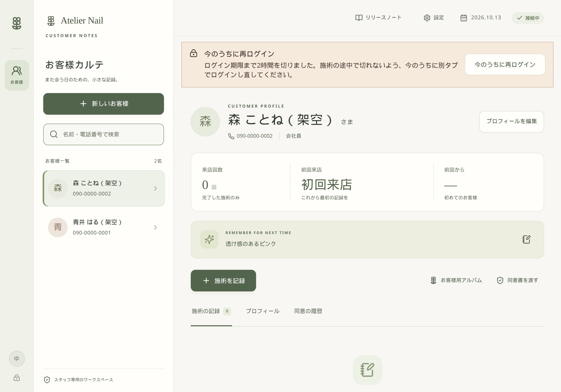The image size is (561, 392).
Task: Click the phone icon beside 090-0000-0002
Action: [x=231, y=136]
